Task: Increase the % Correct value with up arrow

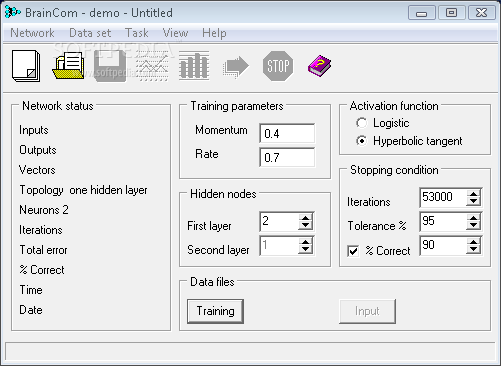Action: click(x=474, y=242)
